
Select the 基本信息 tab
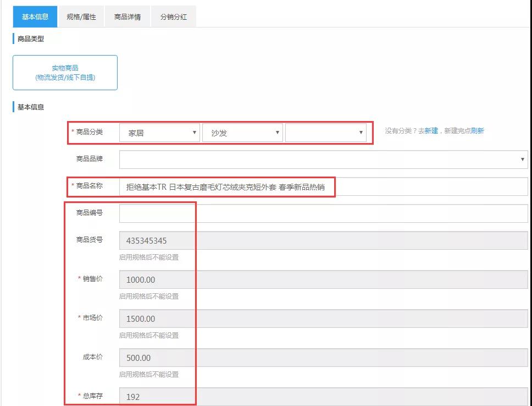point(35,17)
